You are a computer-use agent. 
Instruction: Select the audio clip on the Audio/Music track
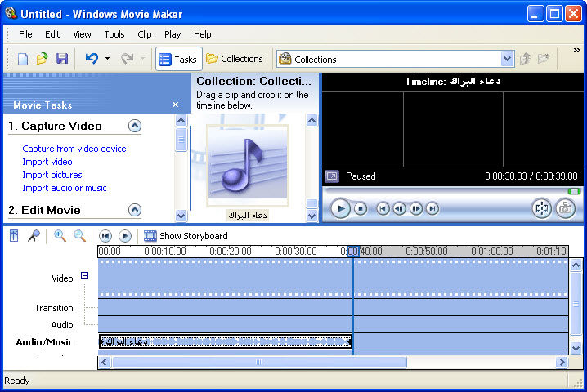(x=225, y=341)
